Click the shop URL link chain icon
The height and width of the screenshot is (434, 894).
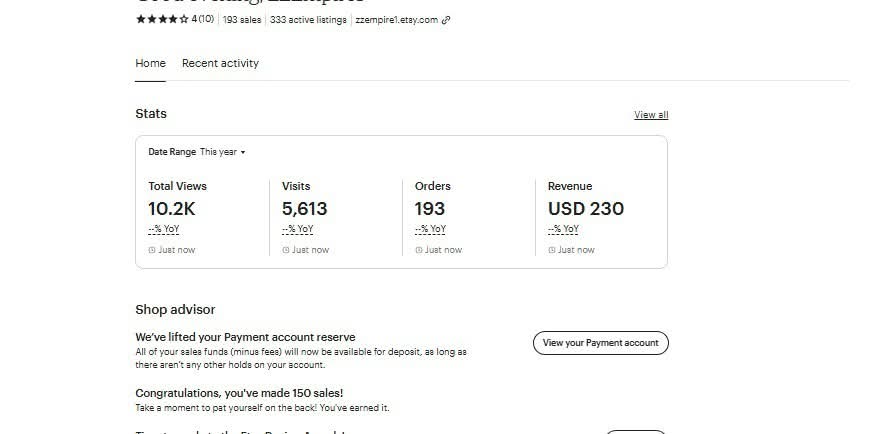pos(446,20)
